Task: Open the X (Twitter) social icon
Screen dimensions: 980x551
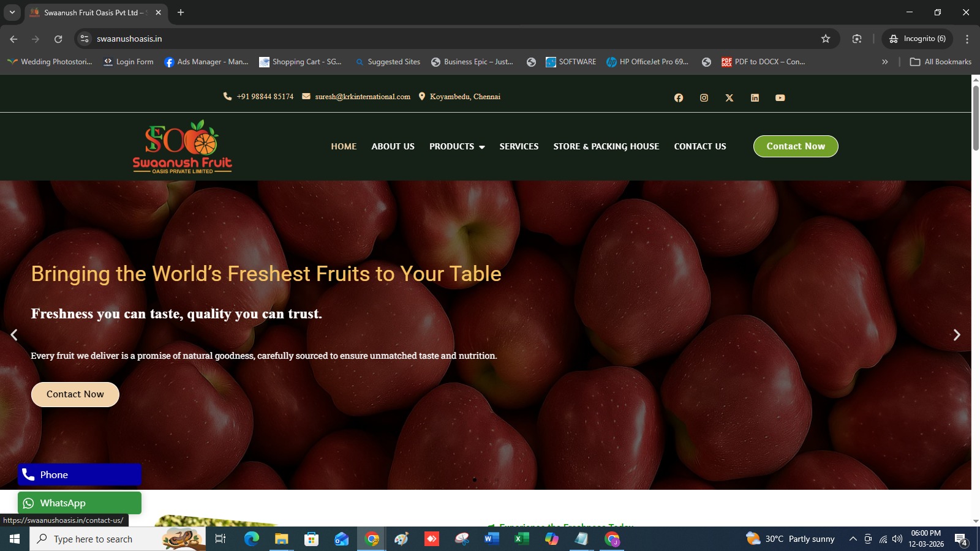Action: pyautogui.click(x=729, y=98)
